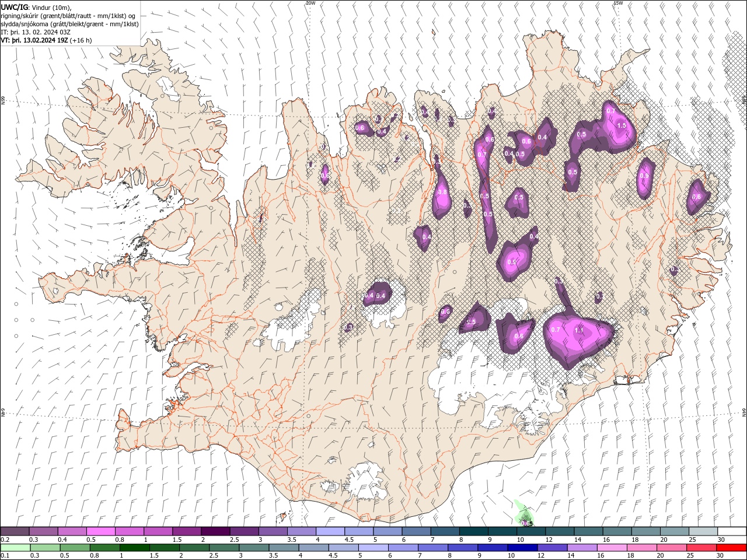The height and width of the screenshot is (560, 747).
Task: Pick the darkest purple 2 swatch in upper legend
Action: [x=215, y=531]
